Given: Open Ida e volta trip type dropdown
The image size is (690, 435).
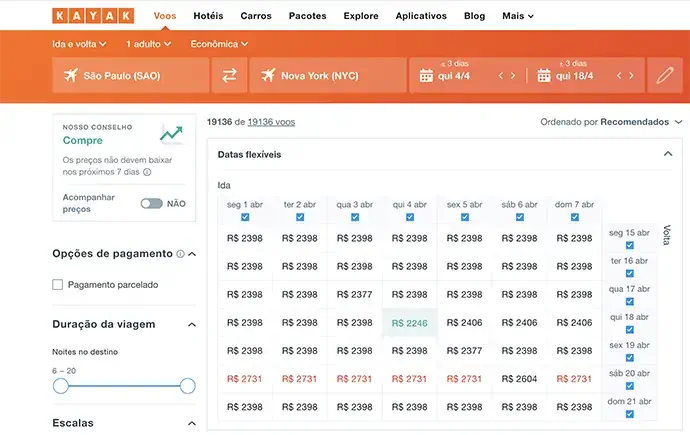Looking at the screenshot, I should point(79,44).
